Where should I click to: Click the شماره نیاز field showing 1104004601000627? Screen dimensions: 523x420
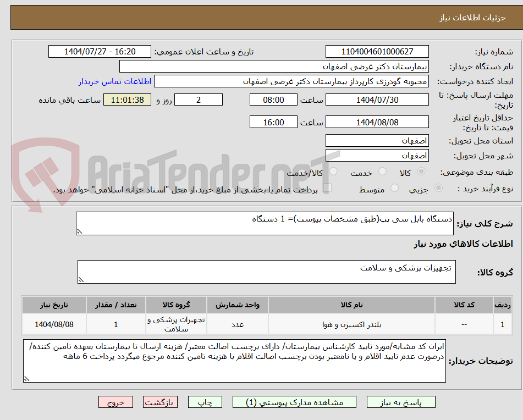377,51
